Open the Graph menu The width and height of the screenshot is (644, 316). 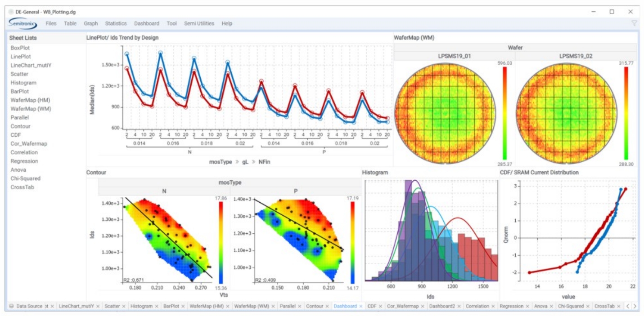tap(90, 23)
